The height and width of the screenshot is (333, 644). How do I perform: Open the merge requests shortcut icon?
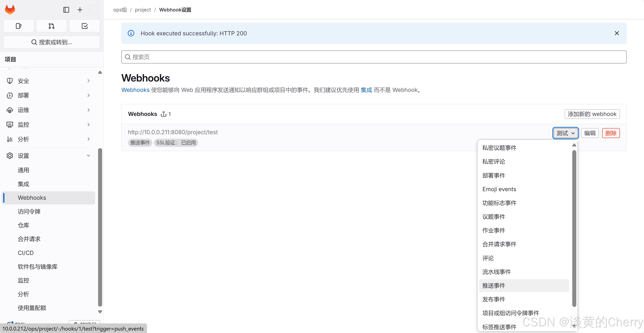pos(52,26)
